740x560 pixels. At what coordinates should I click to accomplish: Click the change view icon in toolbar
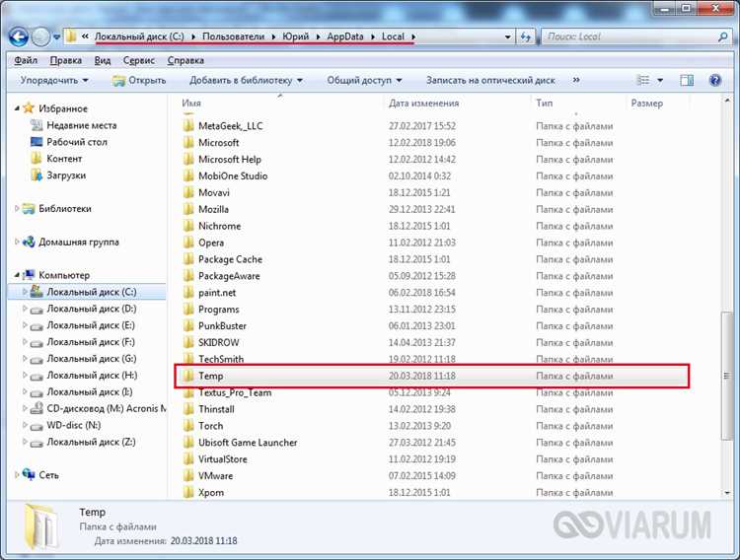pos(643,80)
